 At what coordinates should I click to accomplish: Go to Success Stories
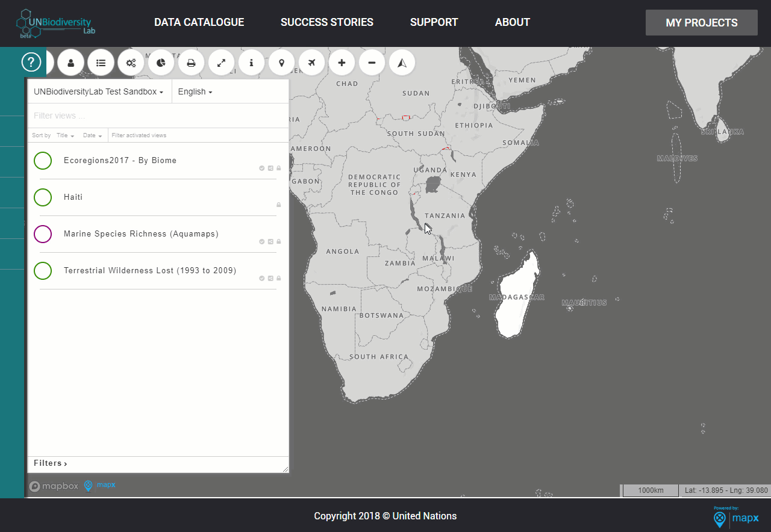pyautogui.click(x=327, y=22)
